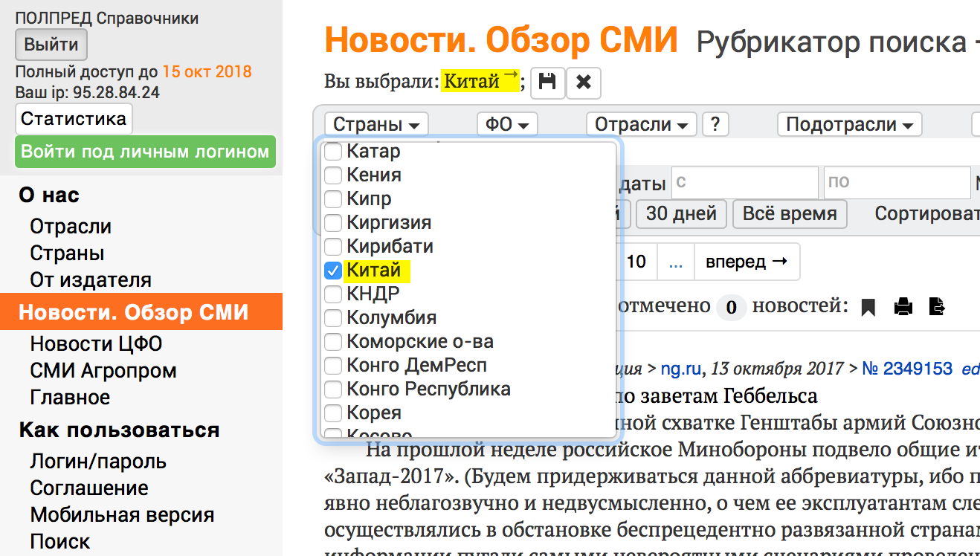Click the bookmark icon for marked news
The height and width of the screenshot is (556, 980).
(868, 306)
